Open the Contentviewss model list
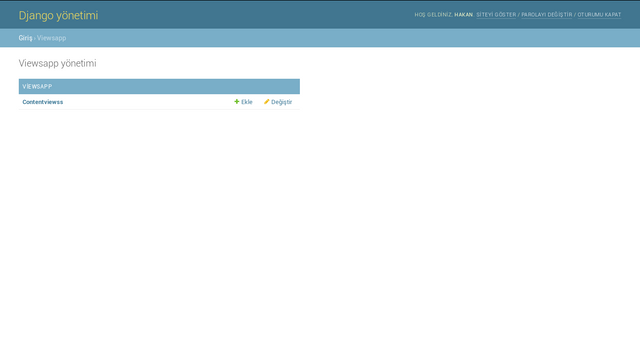The width and height of the screenshot is (640, 360). pyautogui.click(x=43, y=102)
